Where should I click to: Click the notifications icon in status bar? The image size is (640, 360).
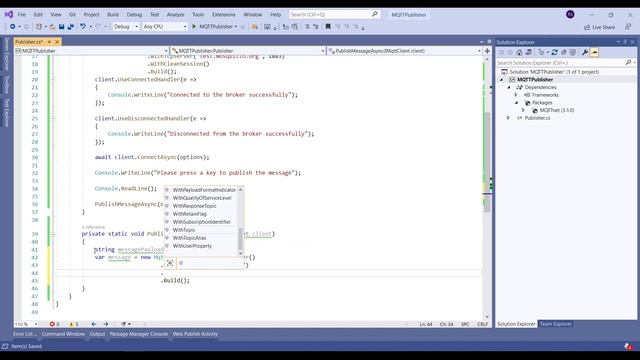coord(628,346)
